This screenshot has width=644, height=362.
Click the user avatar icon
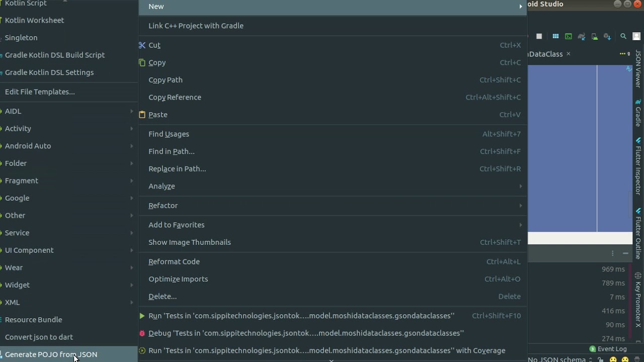[636, 36]
